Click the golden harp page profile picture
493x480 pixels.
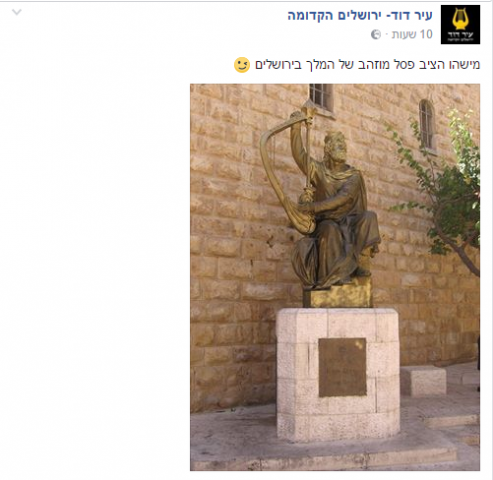(x=460, y=24)
